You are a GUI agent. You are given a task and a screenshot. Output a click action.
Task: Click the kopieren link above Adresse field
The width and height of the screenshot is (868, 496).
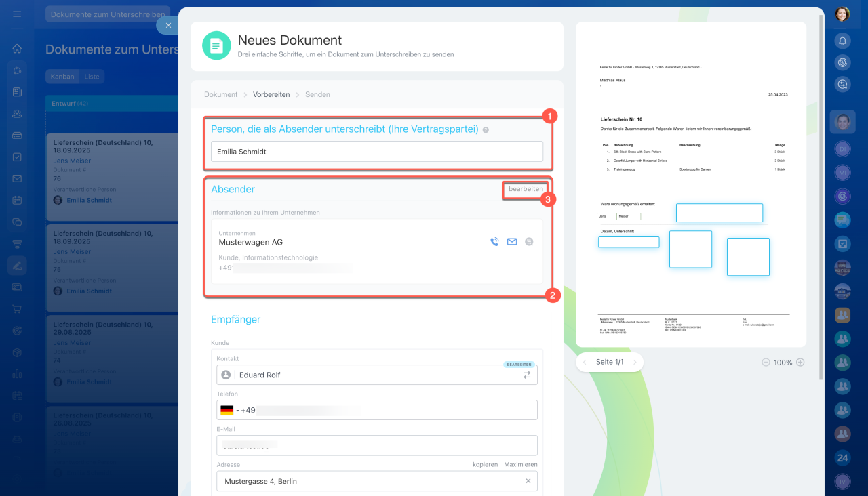coord(486,464)
